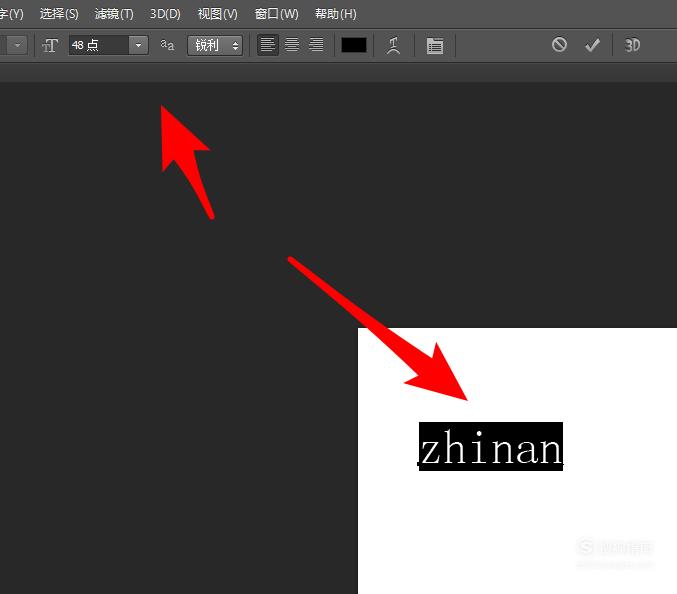
Task: Open the black text color swatch
Action: click(354, 45)
